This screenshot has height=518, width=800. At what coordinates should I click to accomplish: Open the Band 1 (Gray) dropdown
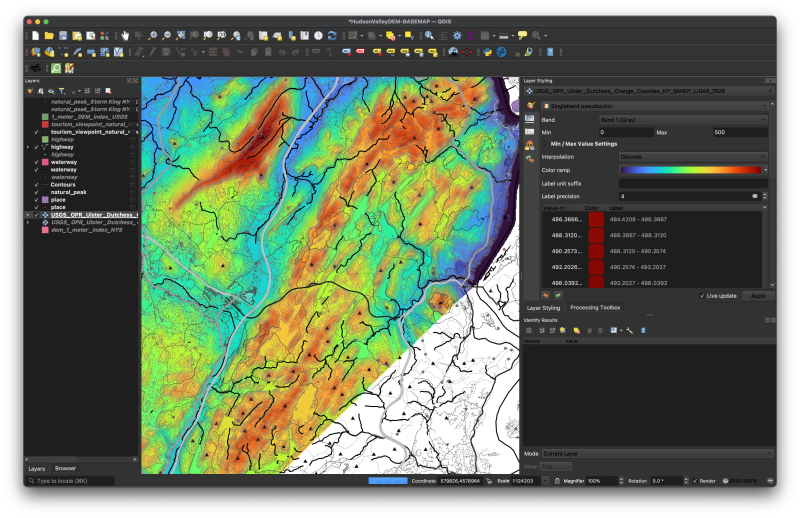click(x=683, y=120)
